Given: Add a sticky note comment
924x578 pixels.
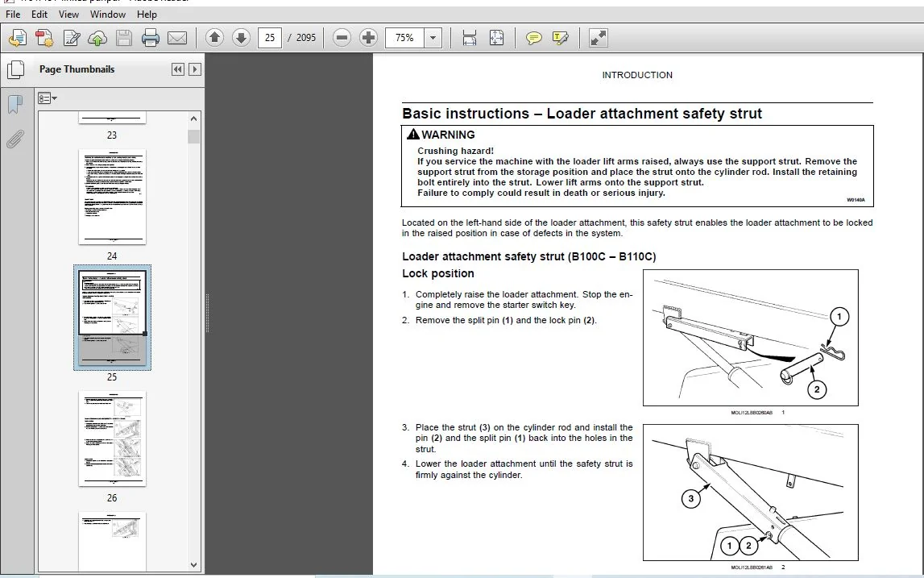Looking at the screenshot, I should (534, 38).
